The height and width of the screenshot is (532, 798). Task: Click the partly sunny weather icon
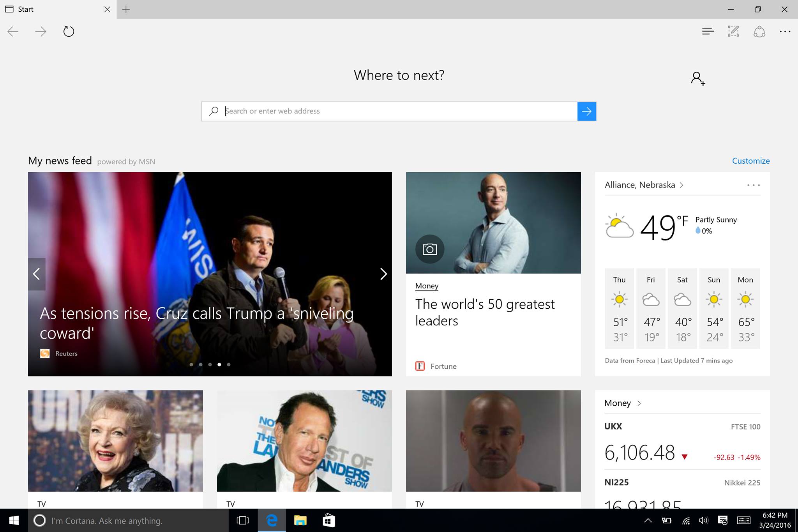pyautogui.click(x=619, y=226)
